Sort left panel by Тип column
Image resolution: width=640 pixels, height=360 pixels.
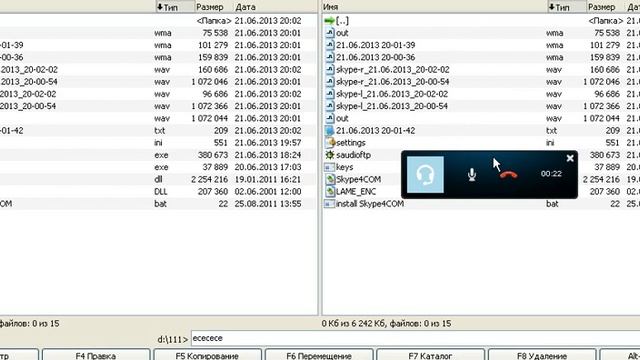coord(174,7)
